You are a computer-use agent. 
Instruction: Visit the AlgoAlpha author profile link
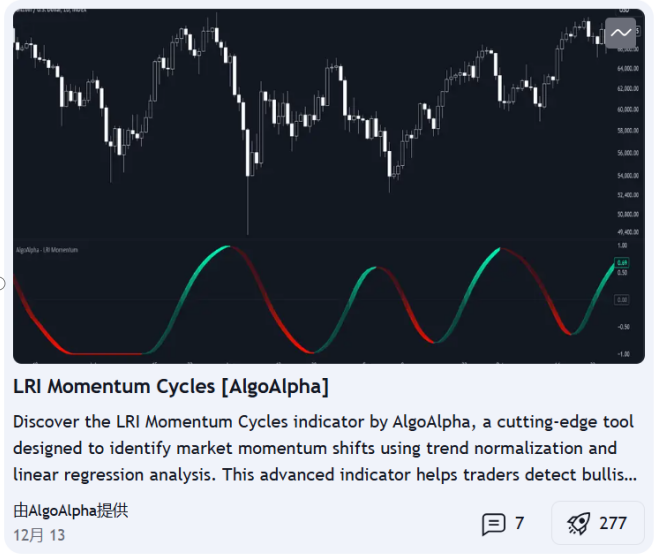click(x=71, y=511)
